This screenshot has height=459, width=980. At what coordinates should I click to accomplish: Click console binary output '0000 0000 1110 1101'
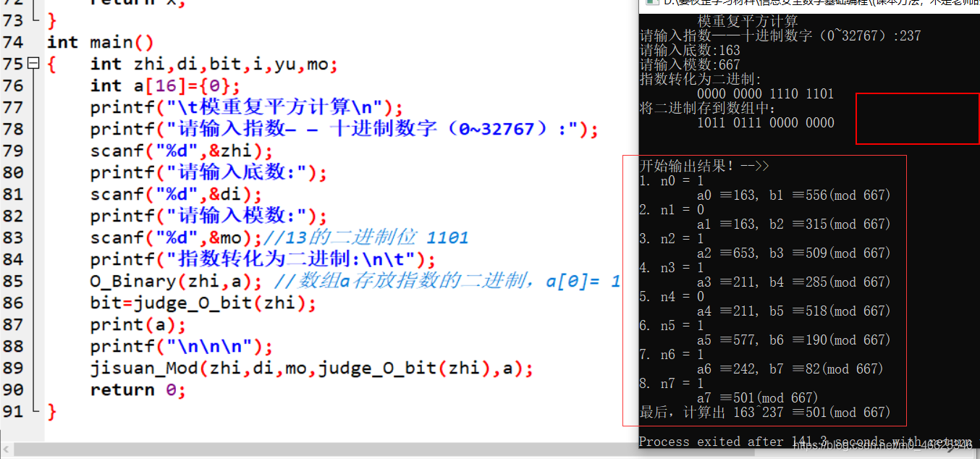point(766,93)
